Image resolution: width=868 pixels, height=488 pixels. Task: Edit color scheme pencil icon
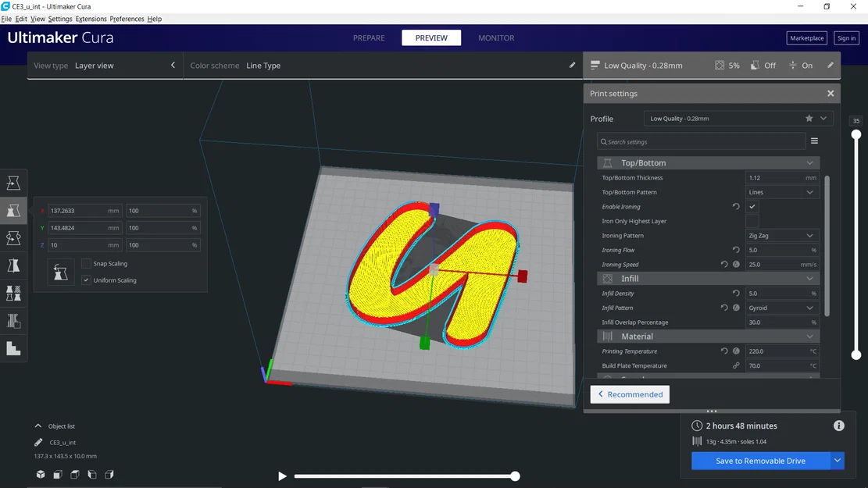click(572, 66)
